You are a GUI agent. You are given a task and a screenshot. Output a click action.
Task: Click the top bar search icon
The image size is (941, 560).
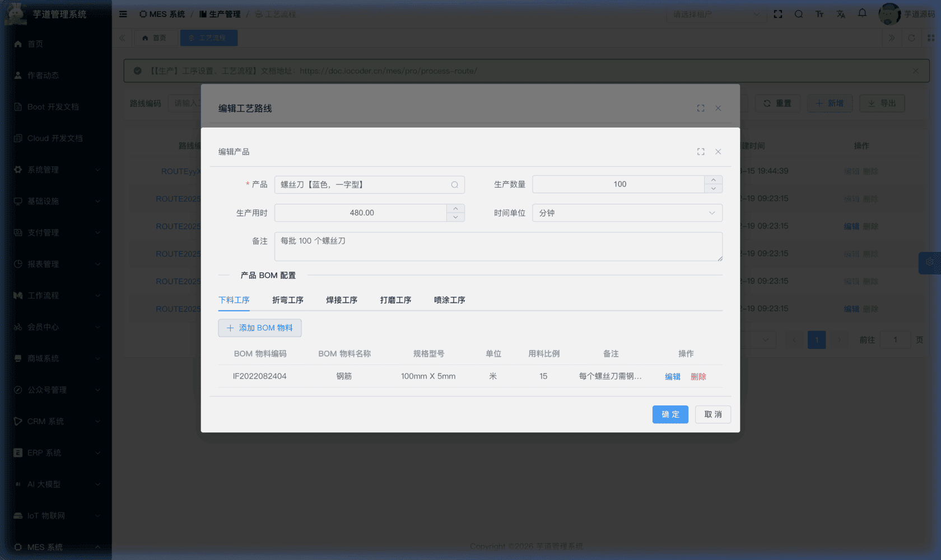(798, 14)
